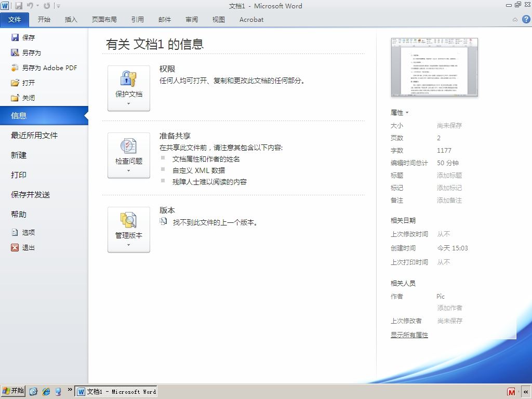Open the quick access toolbar customize arrow

(58, 6)
